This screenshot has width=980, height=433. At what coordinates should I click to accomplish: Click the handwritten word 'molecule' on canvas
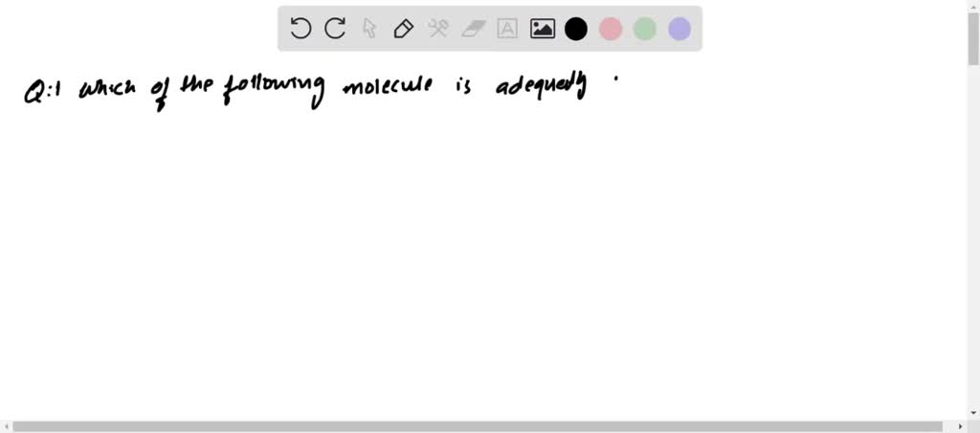click(388, 85)
